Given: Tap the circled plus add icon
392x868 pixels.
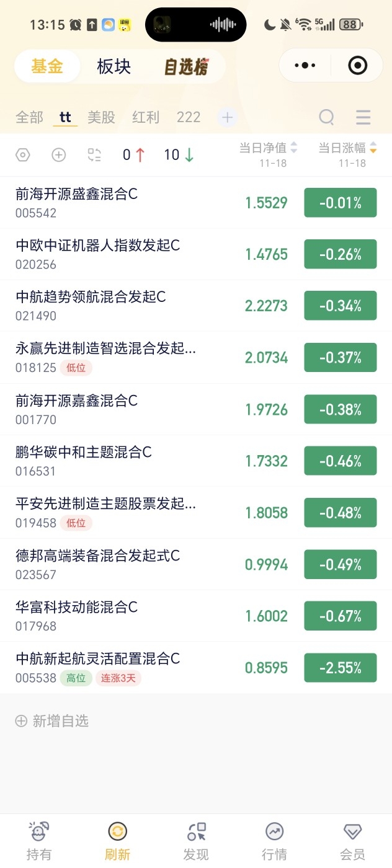Looking at the screenshot, I should point(58,155).
